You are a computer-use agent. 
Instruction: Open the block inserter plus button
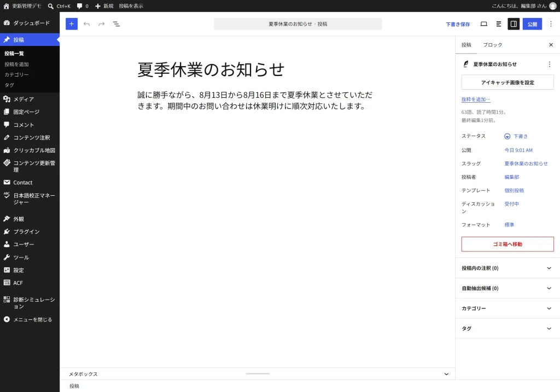click(x=72, y=24)
